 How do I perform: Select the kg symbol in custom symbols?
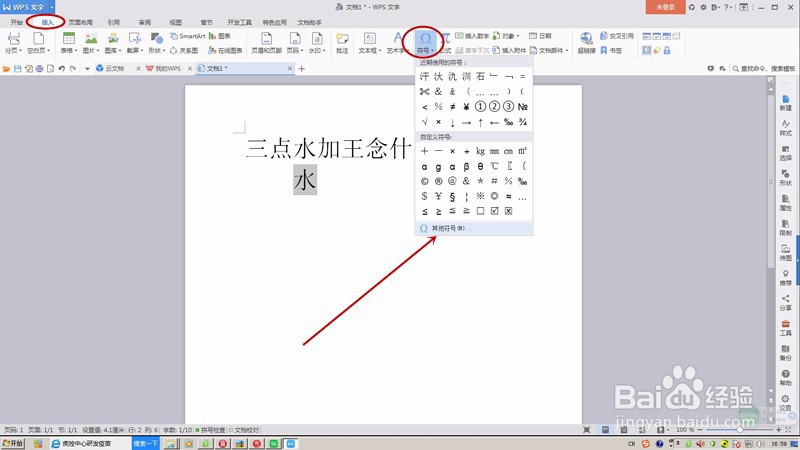(x=480, y=151)
